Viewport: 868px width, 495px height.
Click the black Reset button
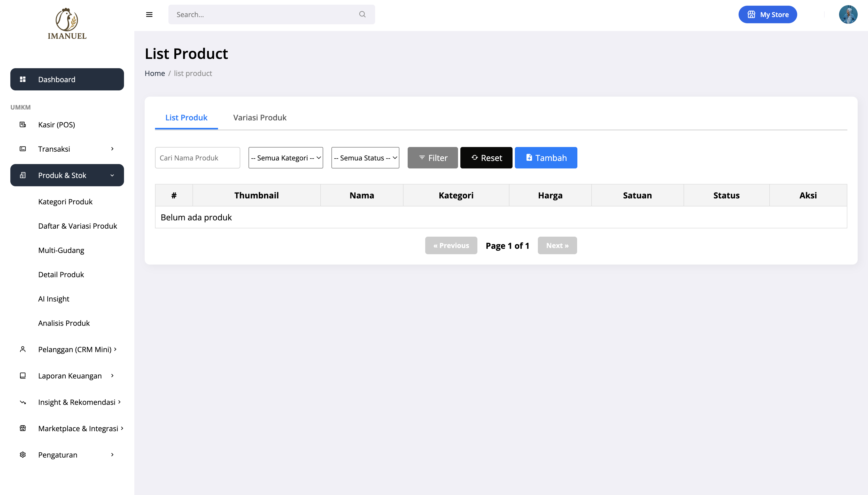pos(486,158)
